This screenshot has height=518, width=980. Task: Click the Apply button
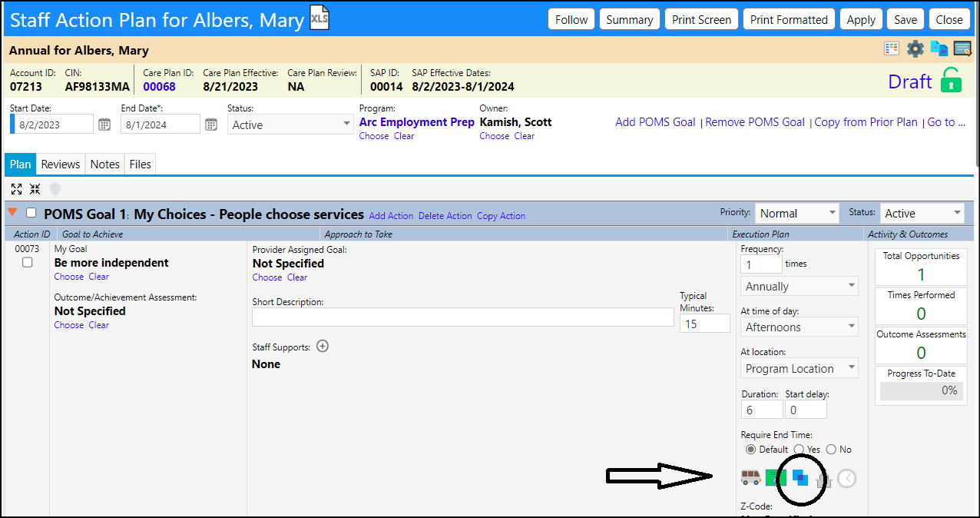pyautogui.click(x=861, y=19)
